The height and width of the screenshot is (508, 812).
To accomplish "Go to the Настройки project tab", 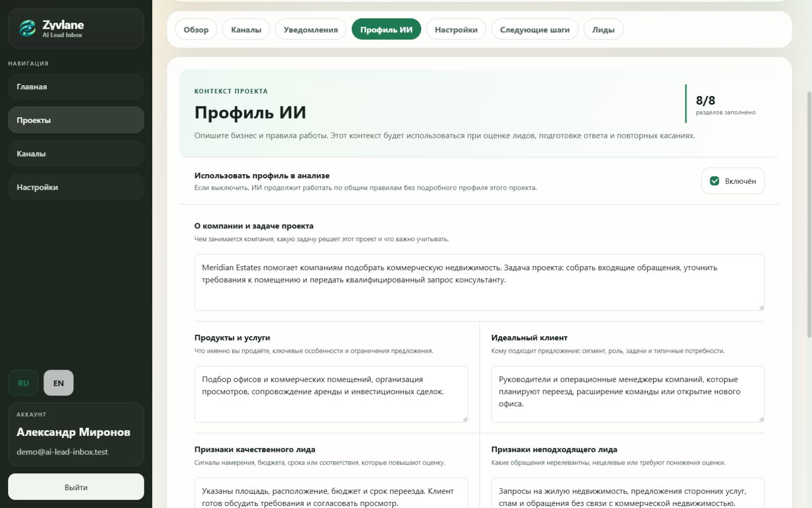I will [x=456, y=29].
